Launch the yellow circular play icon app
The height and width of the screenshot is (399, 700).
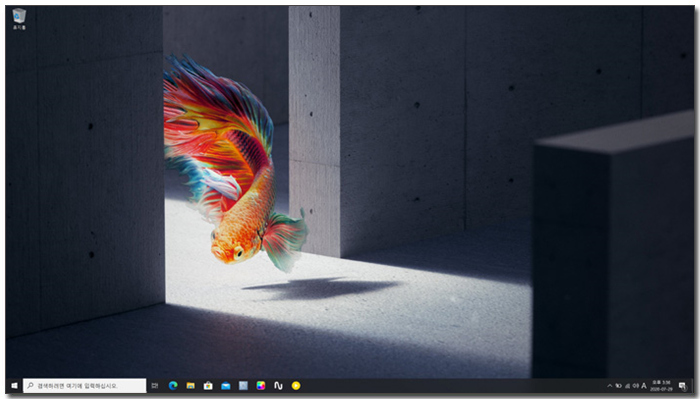click(296, 386)
